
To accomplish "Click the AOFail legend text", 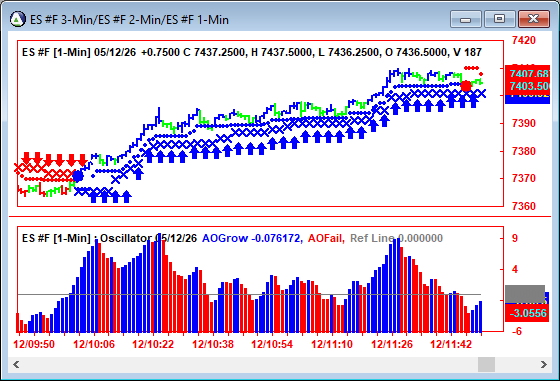I will tap(326, 238).
